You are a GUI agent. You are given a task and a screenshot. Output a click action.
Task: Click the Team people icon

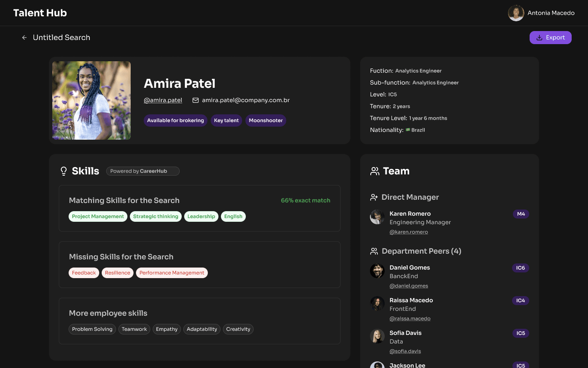click(374, 171)
